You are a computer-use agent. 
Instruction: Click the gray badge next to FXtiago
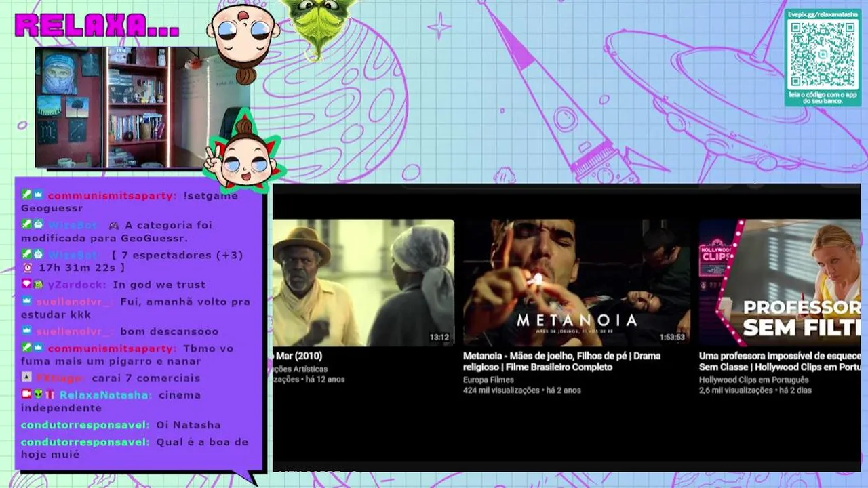[x=26, y=378]
